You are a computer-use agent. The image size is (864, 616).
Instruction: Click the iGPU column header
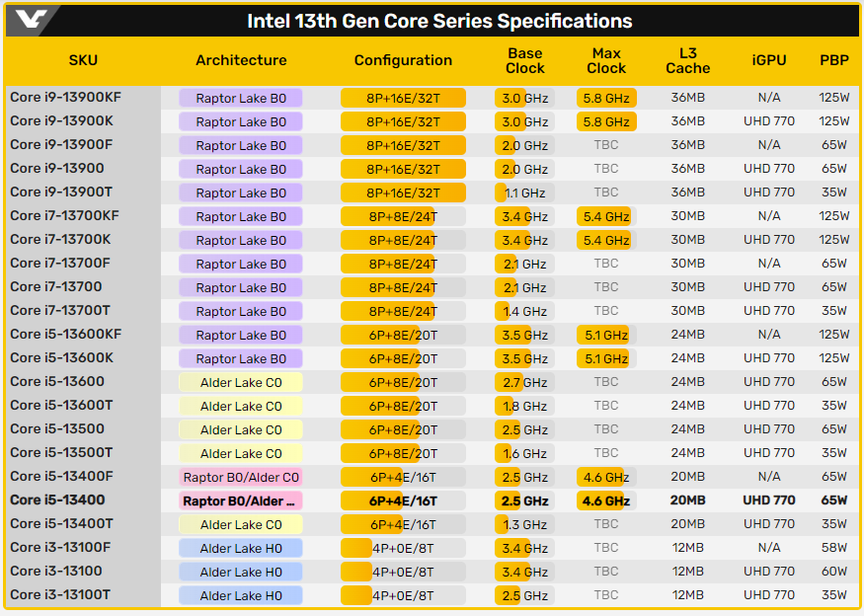768,60
